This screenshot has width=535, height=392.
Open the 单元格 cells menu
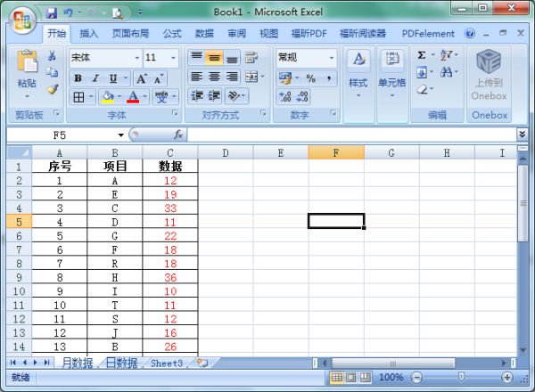point(392,74)
